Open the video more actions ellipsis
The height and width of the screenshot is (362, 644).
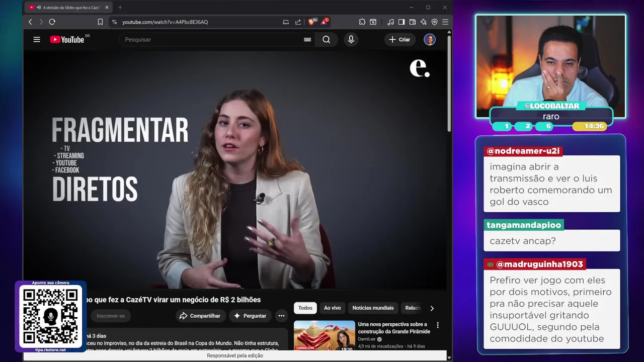click(x=282, y=316)
